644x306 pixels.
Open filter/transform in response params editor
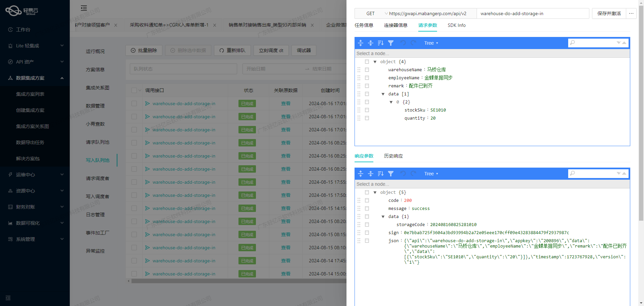[391, 174]
